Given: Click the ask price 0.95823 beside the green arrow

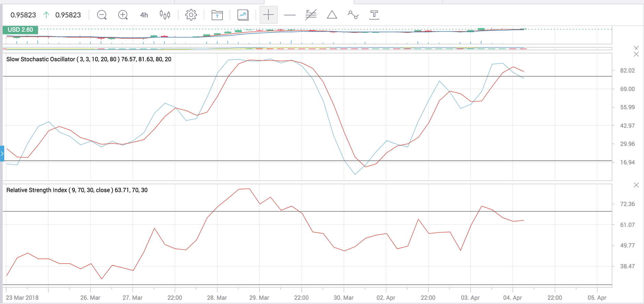Looking at the screenshot, I should point(68,15).
